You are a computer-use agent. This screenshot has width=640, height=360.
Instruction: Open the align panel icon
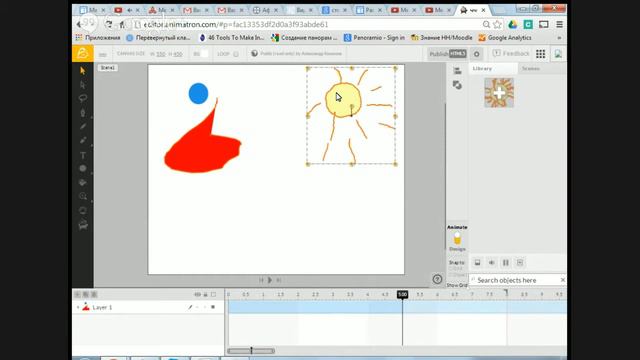coord(457,71)
